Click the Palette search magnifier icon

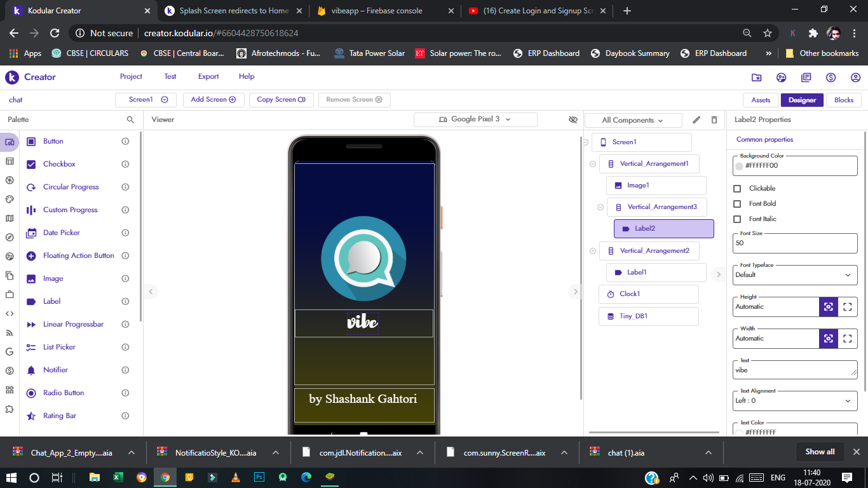pyautogui.click(x=130, y=119)
